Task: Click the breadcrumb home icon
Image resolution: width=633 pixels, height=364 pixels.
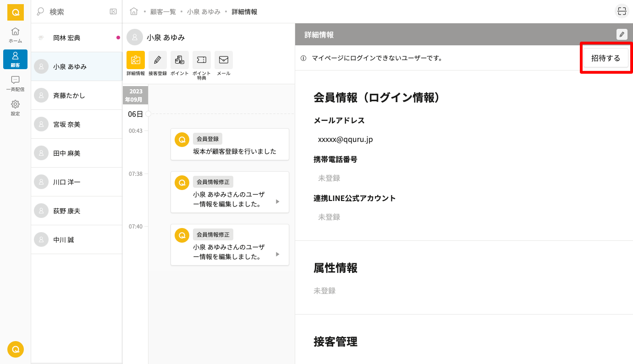Action: click(134, 11)
